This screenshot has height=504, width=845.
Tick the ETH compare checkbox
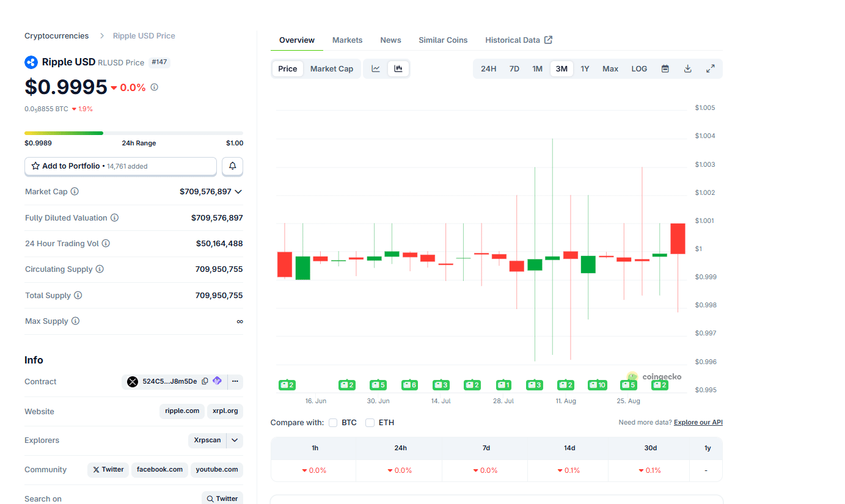click(370, 423)
